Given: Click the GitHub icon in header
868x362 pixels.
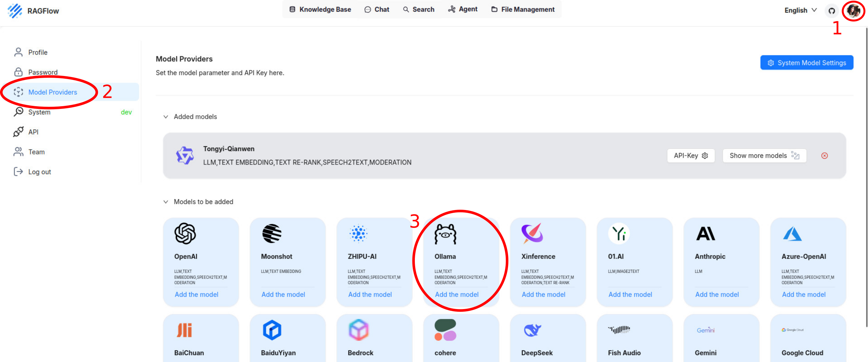Looking at the screenshot, I should [831, 11].
